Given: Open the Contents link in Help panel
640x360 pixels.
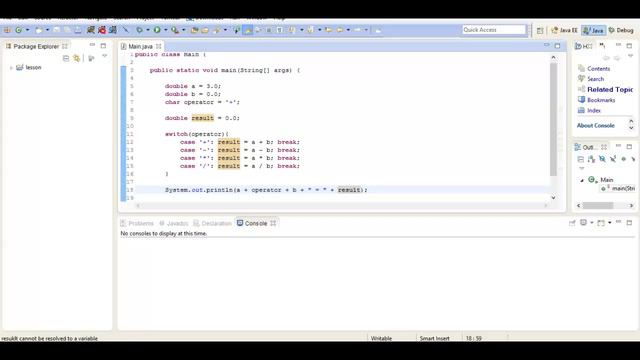Looking at the screenshot, I should point(598,69).
